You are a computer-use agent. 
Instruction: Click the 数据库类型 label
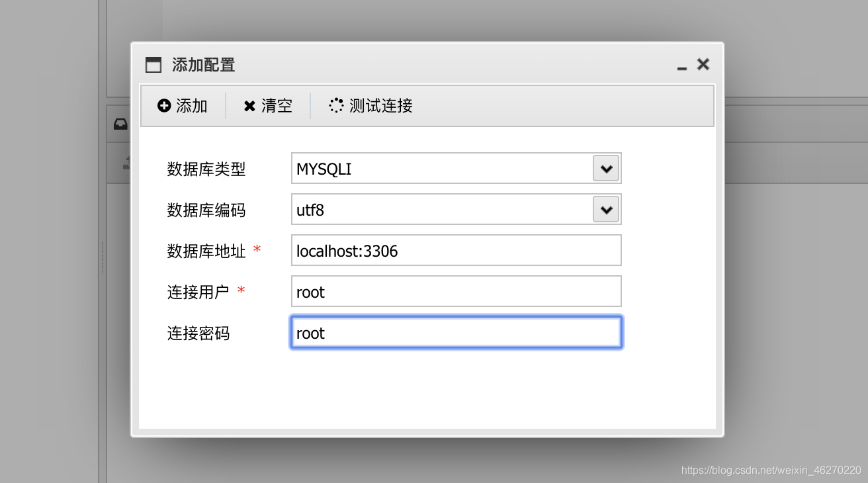pyautogui.click(x=206, y=169)
